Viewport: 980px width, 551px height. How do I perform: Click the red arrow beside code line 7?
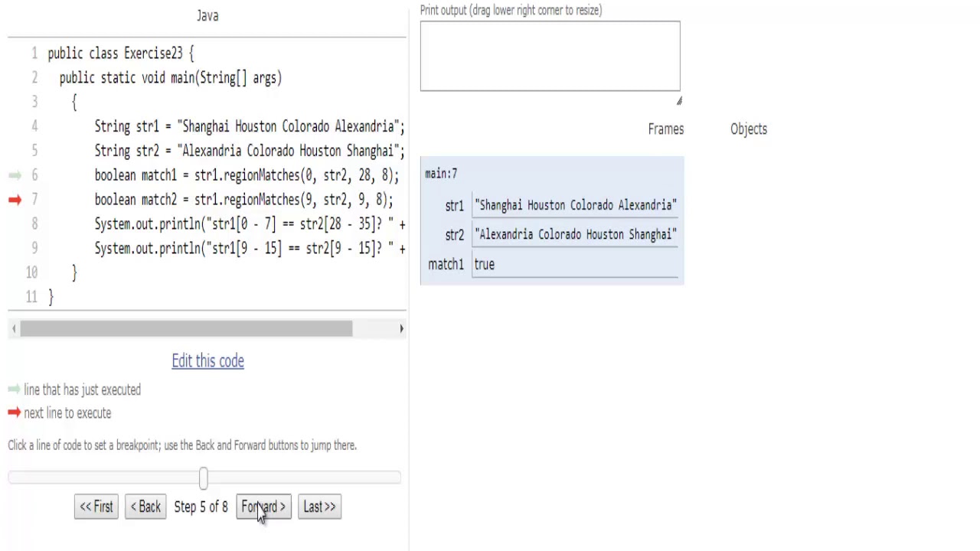click(x=15, y=200)
